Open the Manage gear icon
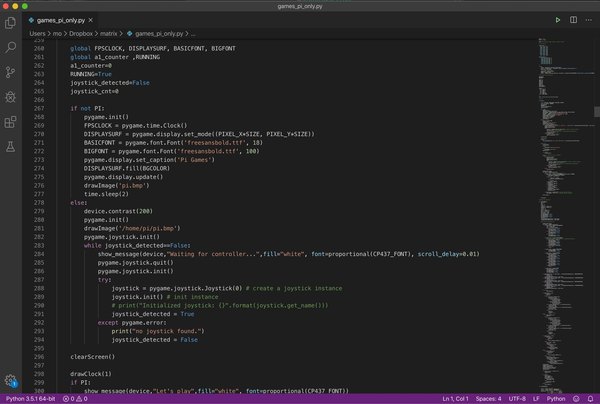 click(x=11, y=381)
